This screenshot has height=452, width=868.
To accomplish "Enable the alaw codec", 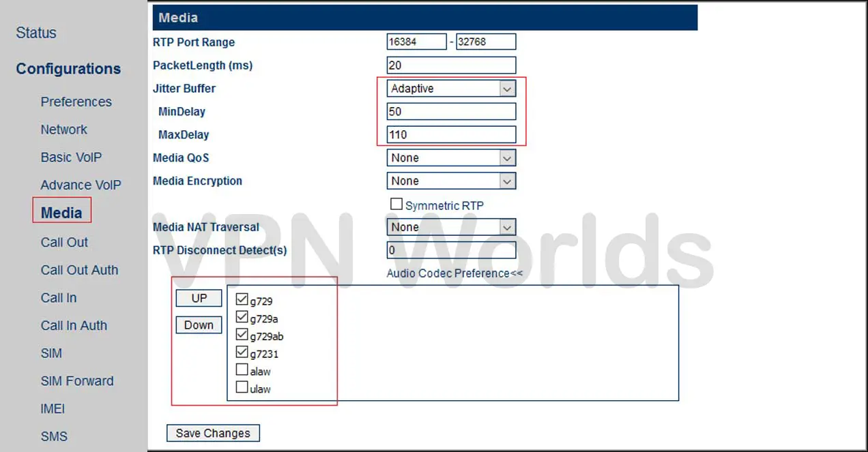I will click(242, 369).
